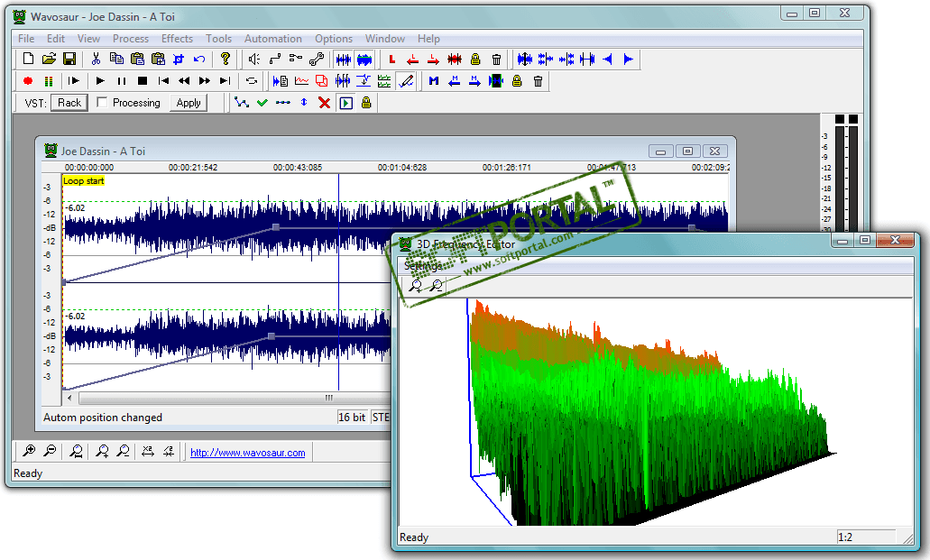930x560 pixels.
Task: Open Settings menu in 3D Frequency Editor
Action: [423, 266]
